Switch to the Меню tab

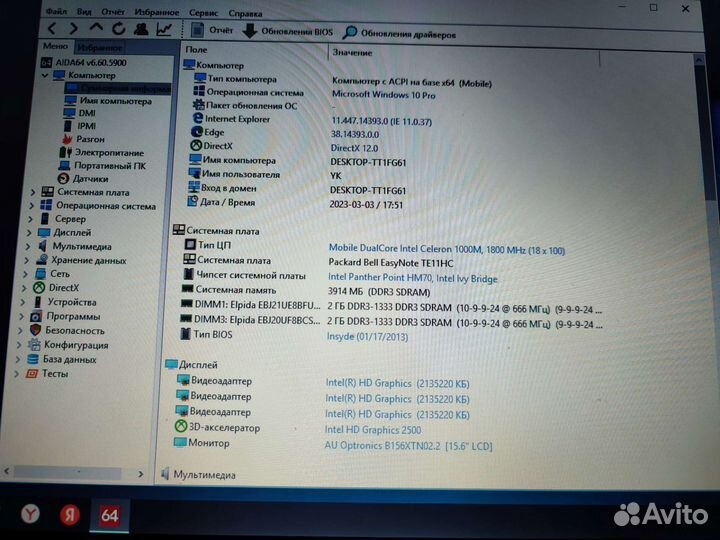56,46
